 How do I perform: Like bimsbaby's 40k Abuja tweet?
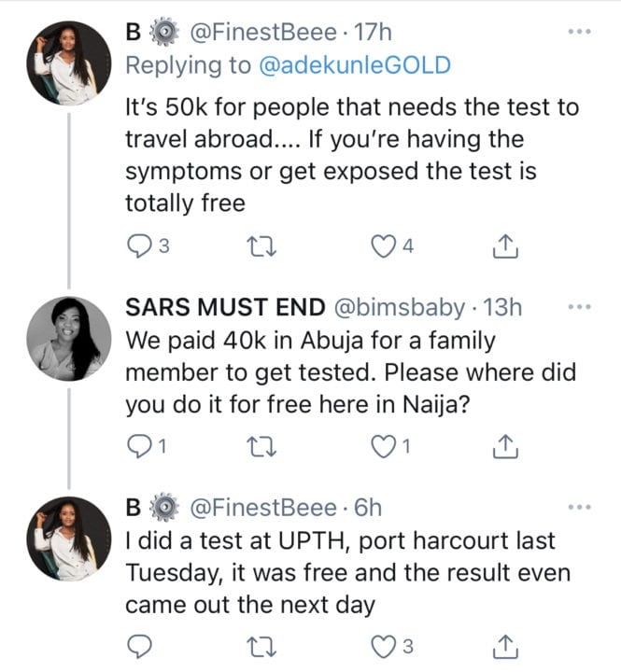[381, 448]
